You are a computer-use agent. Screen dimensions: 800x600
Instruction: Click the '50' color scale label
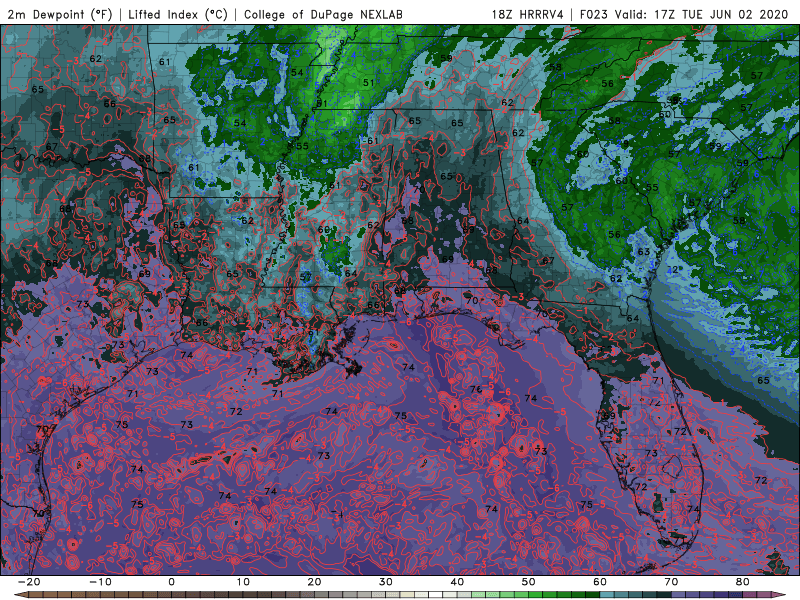529,582
